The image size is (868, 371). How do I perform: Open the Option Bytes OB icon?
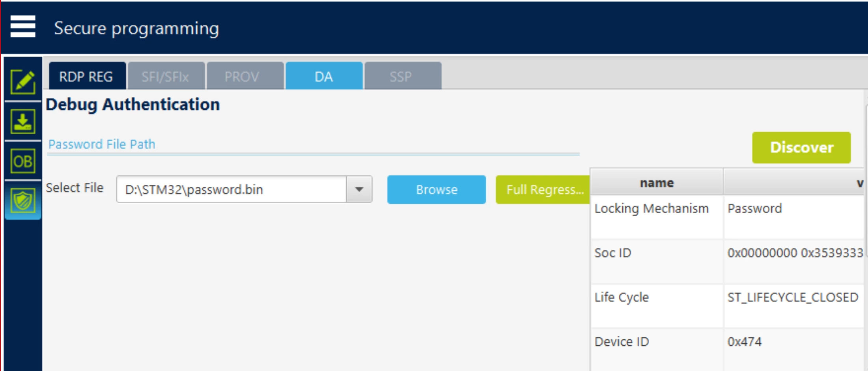pyautogui.click(x=23, y=161)
